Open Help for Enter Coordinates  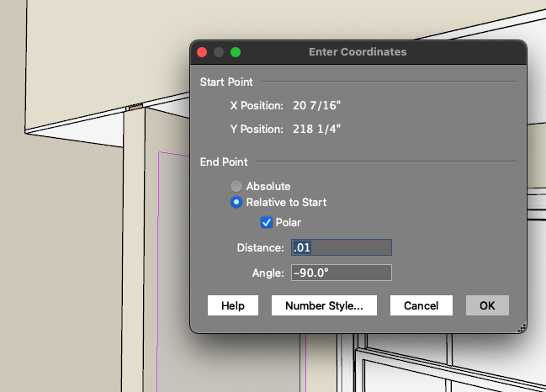(x=233, y=305)
